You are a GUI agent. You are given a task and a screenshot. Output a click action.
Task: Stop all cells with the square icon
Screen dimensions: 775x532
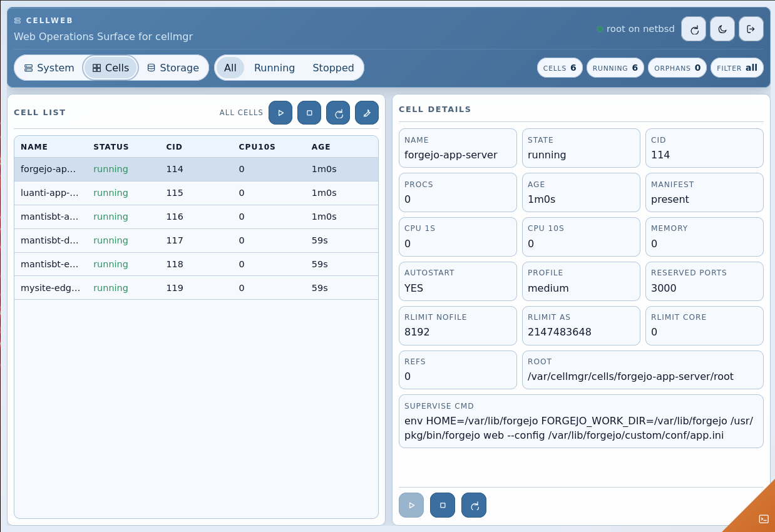pos(309,113)
